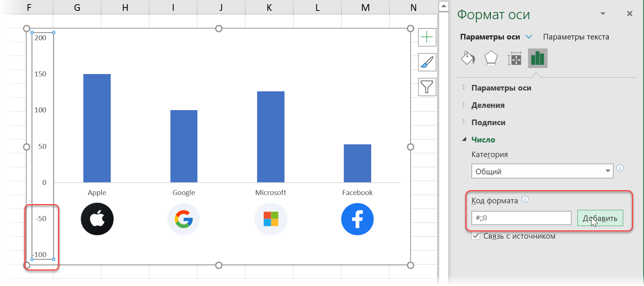
Task: Select column F header
Action: (x=29, y=7)
